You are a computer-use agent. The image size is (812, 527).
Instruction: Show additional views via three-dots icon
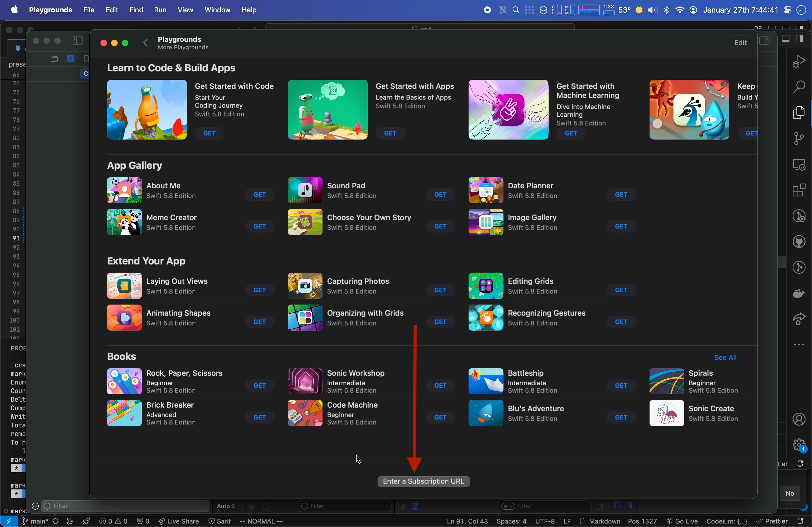pyautogui.click(x=799, y=345)
